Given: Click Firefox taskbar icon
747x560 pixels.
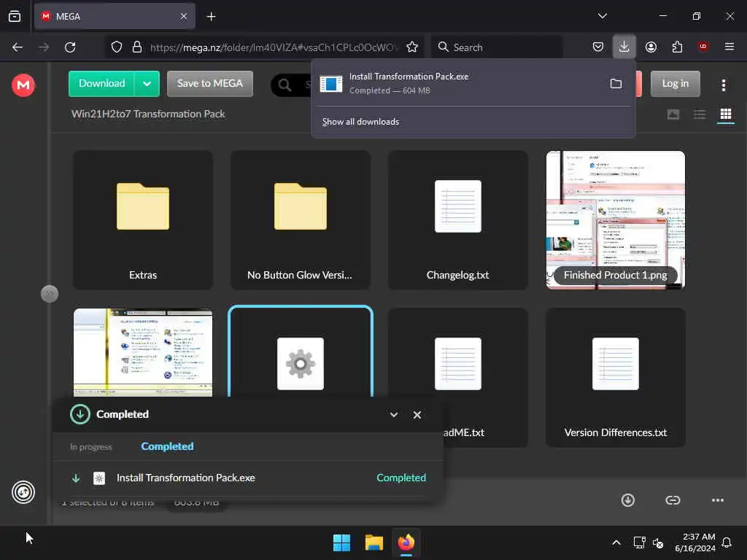Looking at the screenshot, I should pos(406,542).
